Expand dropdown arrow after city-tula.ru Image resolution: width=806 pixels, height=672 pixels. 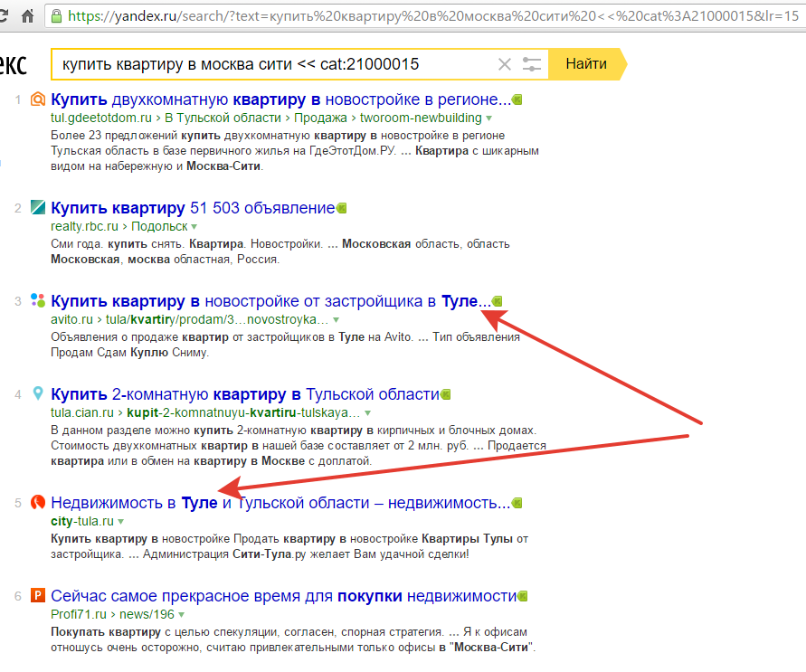[x=121, y=522]
